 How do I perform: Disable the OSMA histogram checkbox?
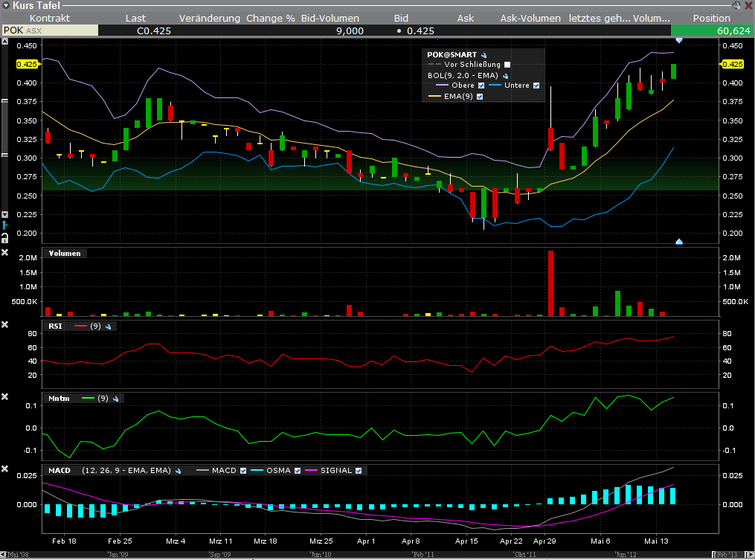298,471
